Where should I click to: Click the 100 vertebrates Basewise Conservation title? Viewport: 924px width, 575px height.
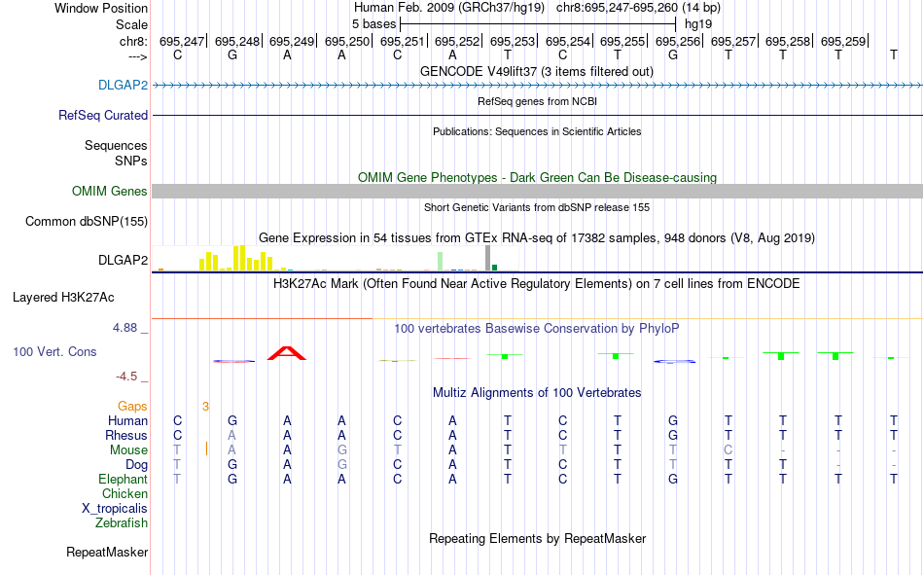click(537, 329)
